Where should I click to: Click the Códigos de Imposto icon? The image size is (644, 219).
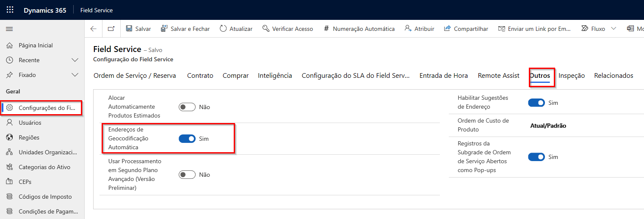[x=10, y=197]
